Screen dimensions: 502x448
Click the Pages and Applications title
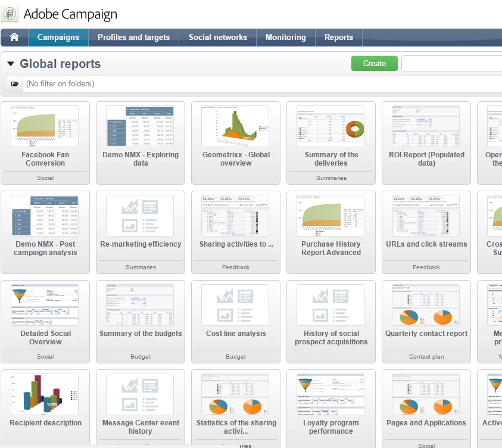coord(426,423)
